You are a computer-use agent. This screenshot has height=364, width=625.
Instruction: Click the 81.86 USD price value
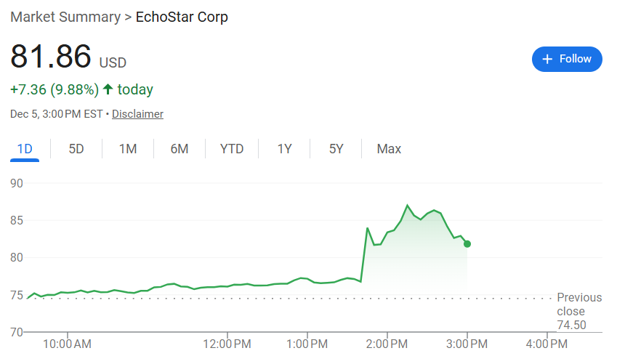51,57
